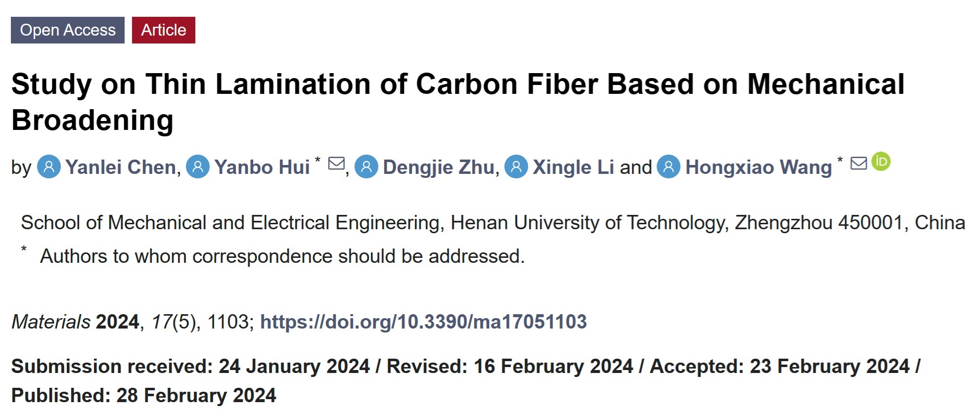Click the Published: 28 February 2024 text
The image size is (980, 413).
pos(143,396)
